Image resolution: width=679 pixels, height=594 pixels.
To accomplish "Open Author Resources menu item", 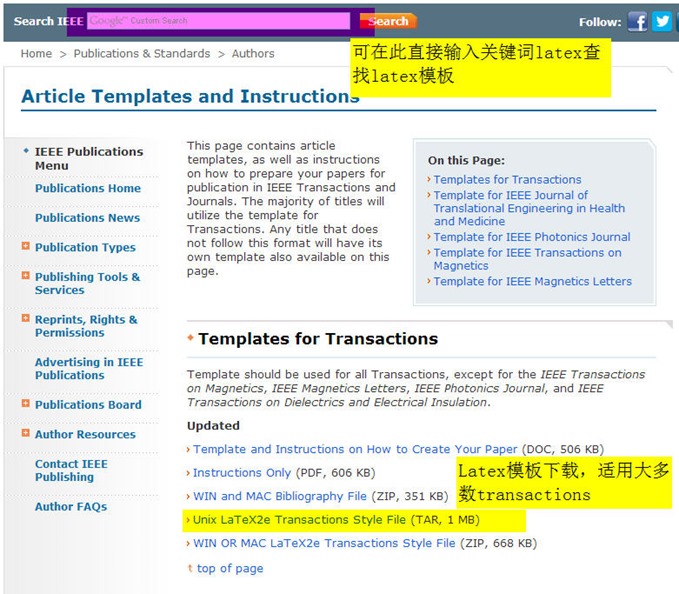I will coord(85,434).
